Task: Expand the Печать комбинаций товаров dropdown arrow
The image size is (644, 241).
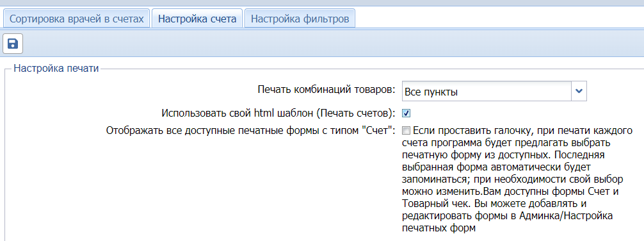Action: (x=579, y=91)
